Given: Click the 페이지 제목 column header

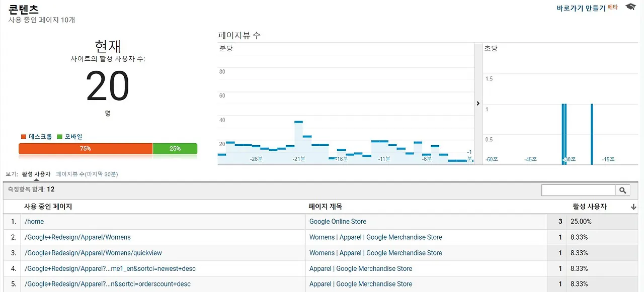Looking at the screenshot, I should pyautogui.click(x=326, y=207).
